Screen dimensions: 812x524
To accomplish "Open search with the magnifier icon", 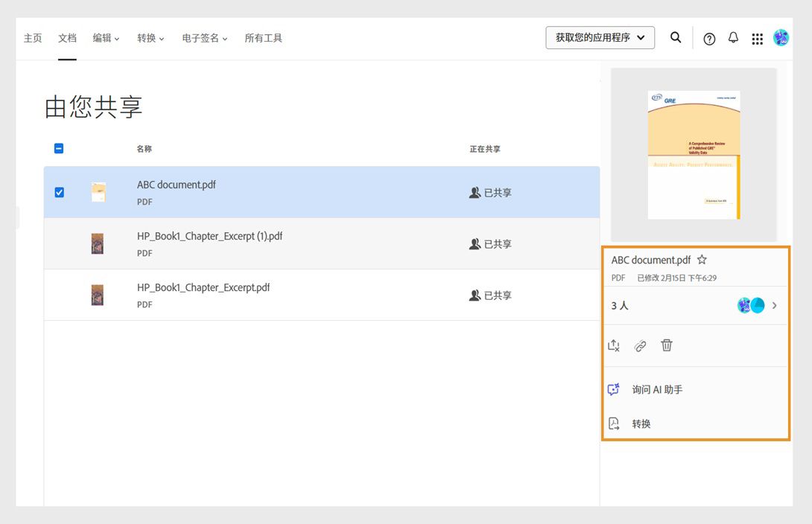I will pyautogui.click(x=676, y=38).
